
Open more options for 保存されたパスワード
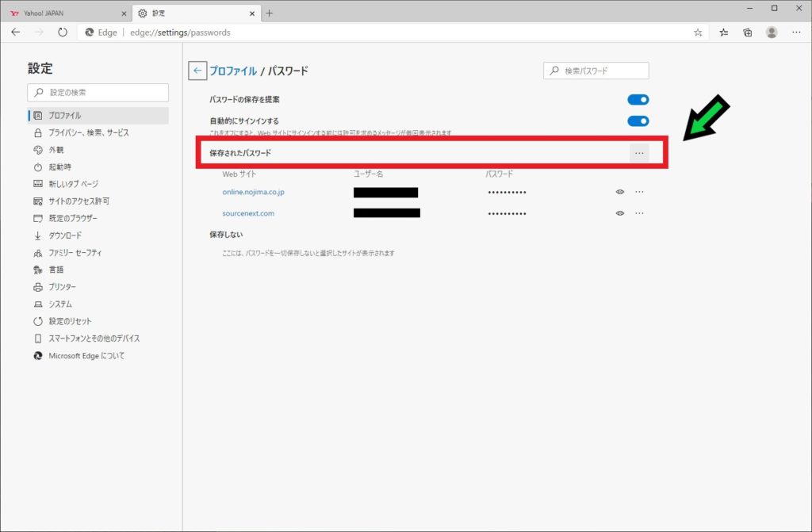tap(639, 153)
